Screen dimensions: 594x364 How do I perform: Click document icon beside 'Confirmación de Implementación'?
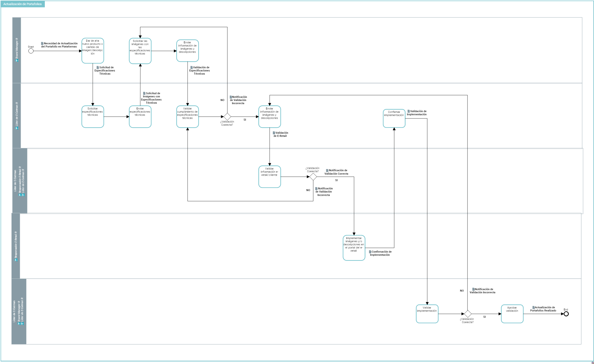[370, 252]
